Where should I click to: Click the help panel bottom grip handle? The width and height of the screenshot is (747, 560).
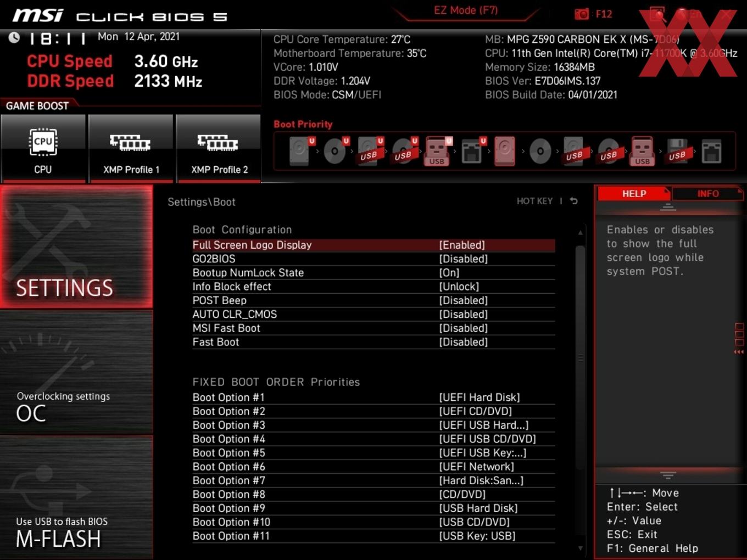(x=668, y=475)
